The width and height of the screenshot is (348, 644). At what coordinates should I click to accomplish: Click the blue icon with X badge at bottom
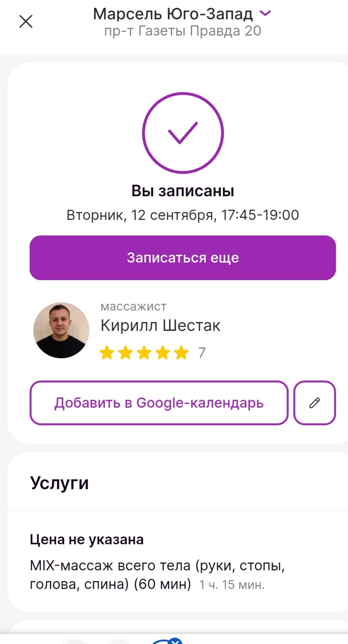click(x=166, y=641)
